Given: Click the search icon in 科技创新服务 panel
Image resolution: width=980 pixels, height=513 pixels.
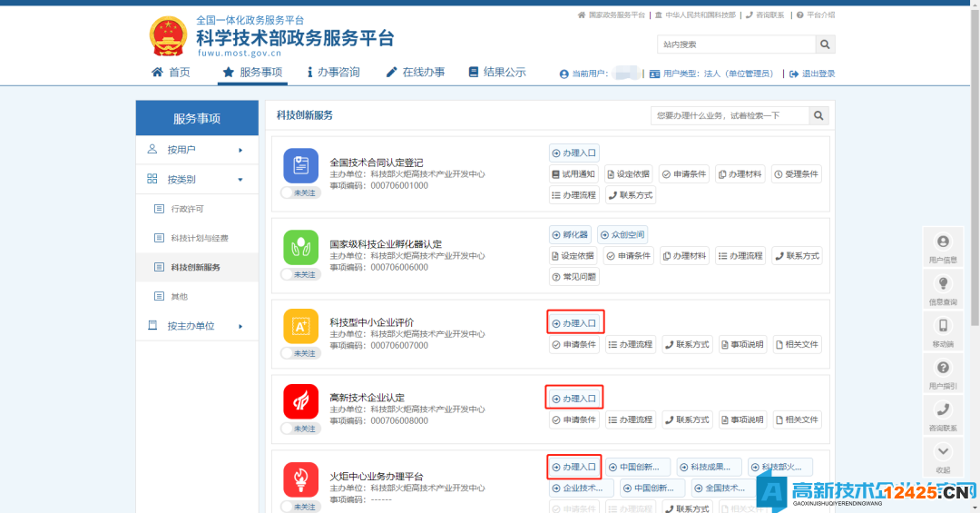Looking at the screenshot, I should pyautogui.click(x=818, y=115).
